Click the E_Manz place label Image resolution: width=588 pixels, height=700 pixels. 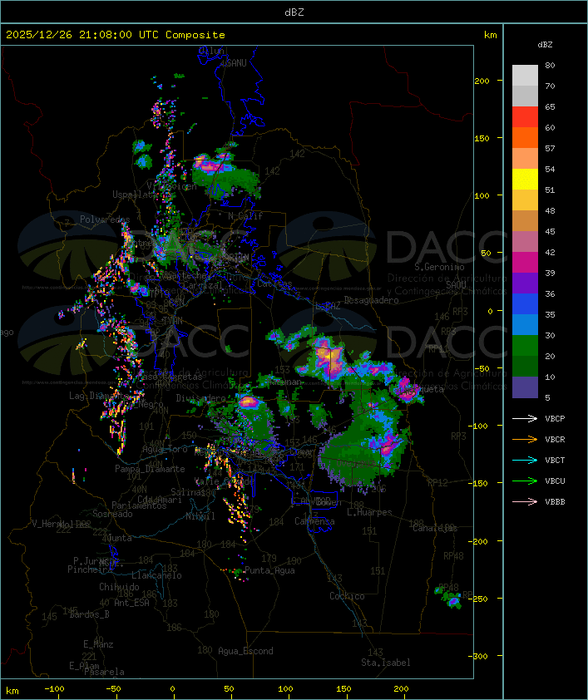coord(98,644)
